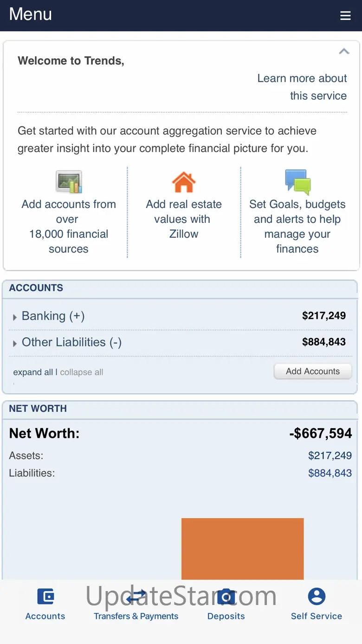Click the orange house Zillow icon

[x=184, y=182]
